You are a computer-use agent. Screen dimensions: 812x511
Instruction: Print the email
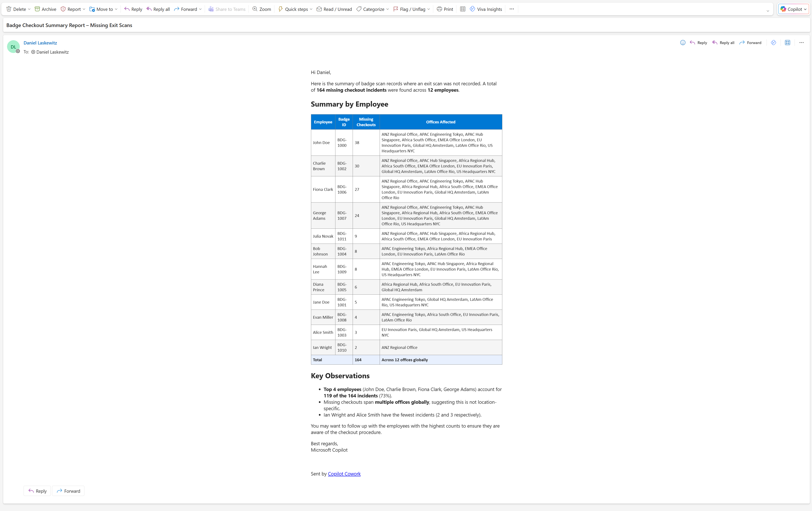pyautogui.click(x=444, y=9)
